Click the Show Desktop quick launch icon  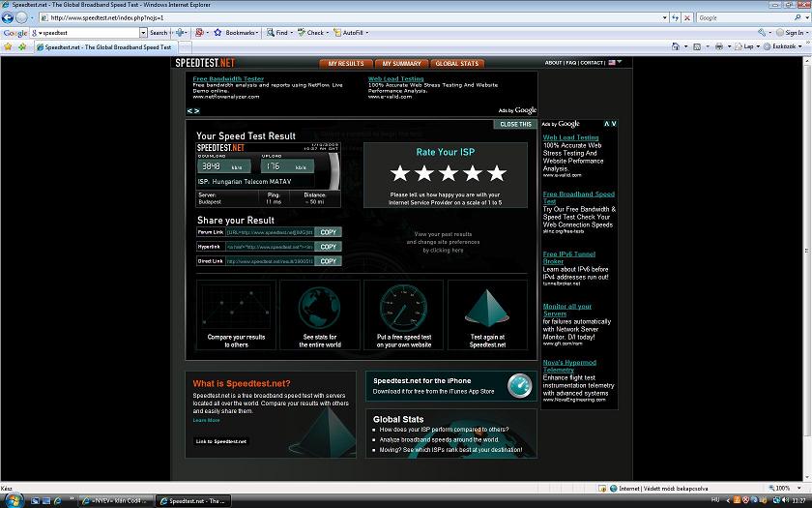[35, 501]
